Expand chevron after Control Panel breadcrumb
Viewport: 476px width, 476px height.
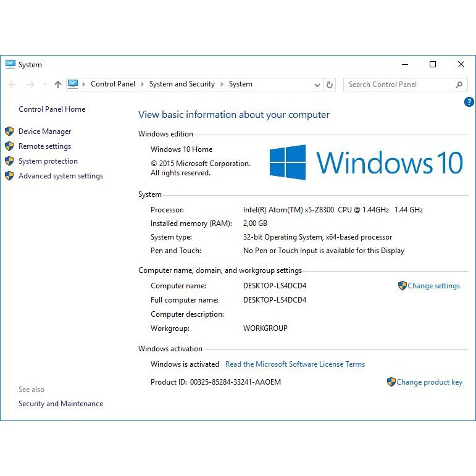(x=142, y=84)
